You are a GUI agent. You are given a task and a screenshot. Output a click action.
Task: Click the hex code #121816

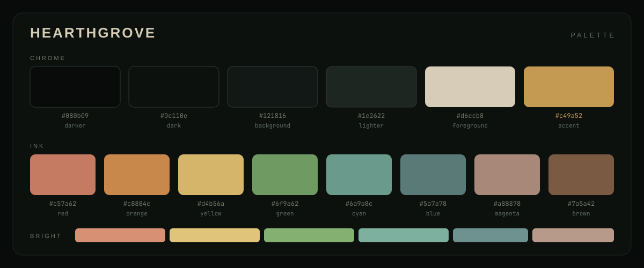click(273, 116)
